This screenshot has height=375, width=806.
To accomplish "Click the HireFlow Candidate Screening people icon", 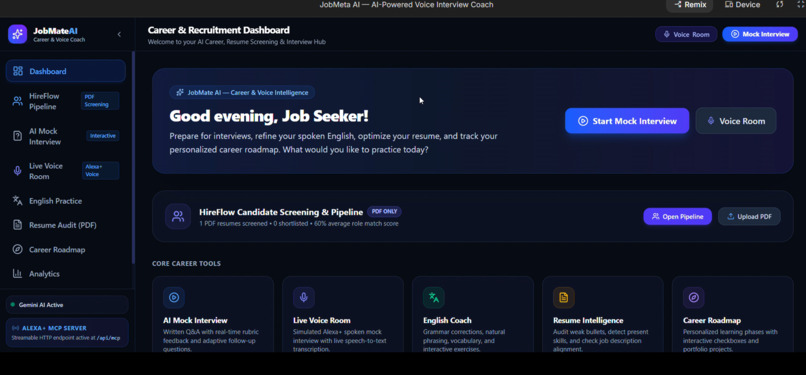I will click(x=178, y=216).
